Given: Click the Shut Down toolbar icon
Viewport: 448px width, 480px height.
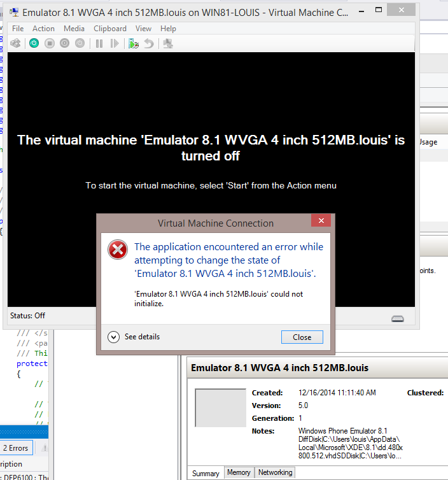Looking at the screenshot, I should pos(64,43).
